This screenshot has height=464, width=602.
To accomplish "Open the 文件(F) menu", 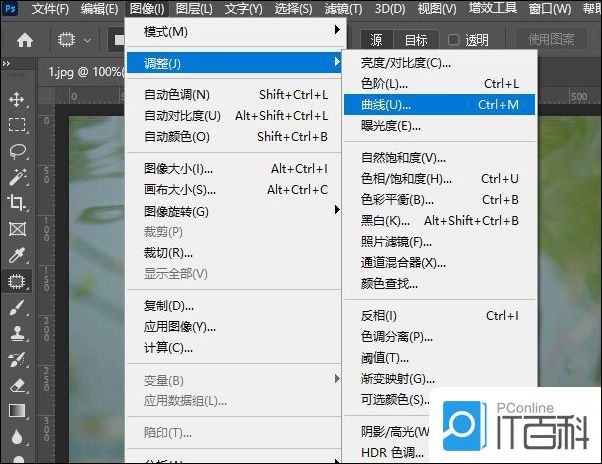I will 50,8.
